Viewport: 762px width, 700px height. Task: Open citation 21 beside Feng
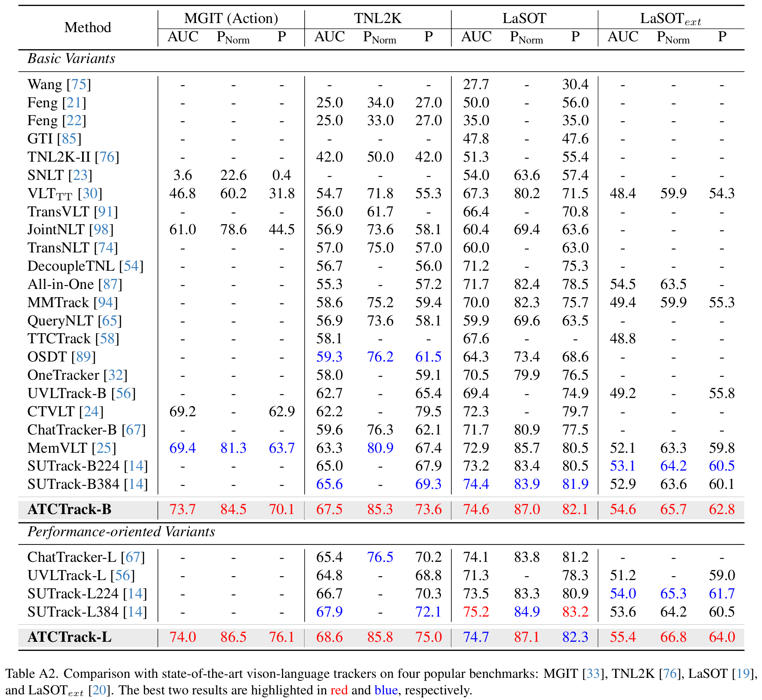[x=74, y=103]
